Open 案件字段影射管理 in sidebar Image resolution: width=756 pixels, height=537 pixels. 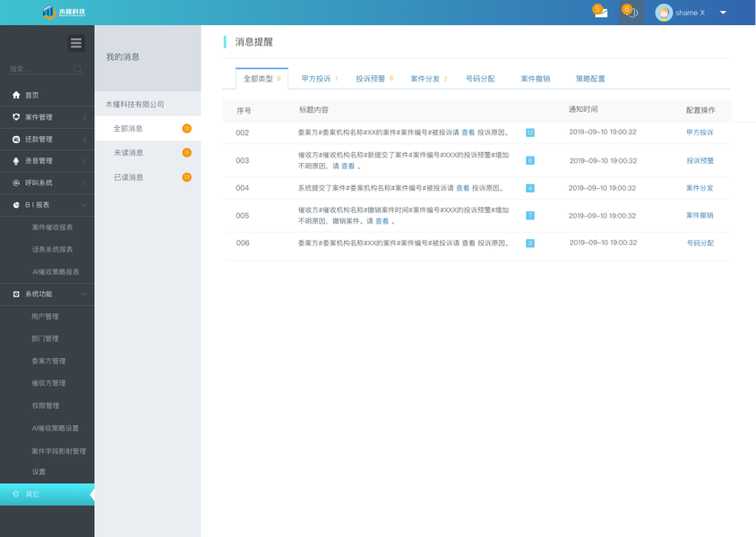pos(59,451)
